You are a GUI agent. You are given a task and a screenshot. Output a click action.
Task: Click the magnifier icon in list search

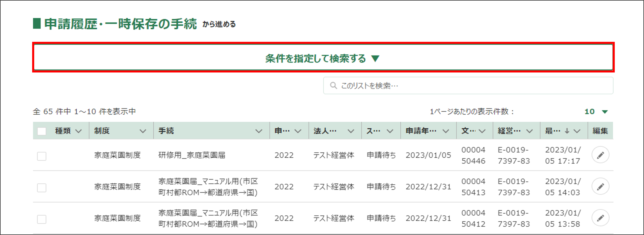click(x=333, y=86)
